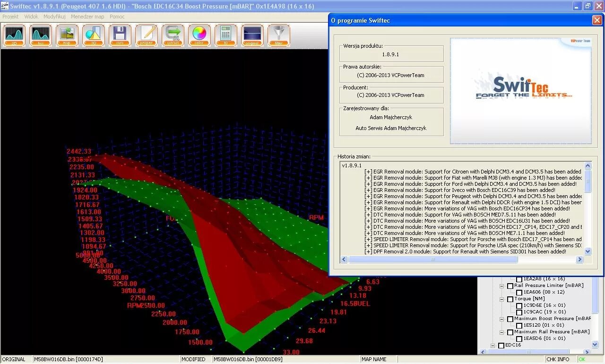This screenshot has height=364, width=605.
Task: Tick the EDC16 tree checkbox
Action: tap(501, 345)
